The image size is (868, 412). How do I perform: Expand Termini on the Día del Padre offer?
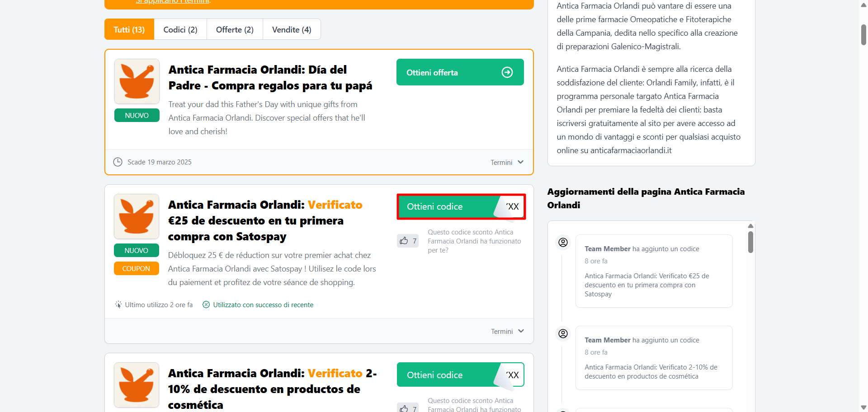507,162
